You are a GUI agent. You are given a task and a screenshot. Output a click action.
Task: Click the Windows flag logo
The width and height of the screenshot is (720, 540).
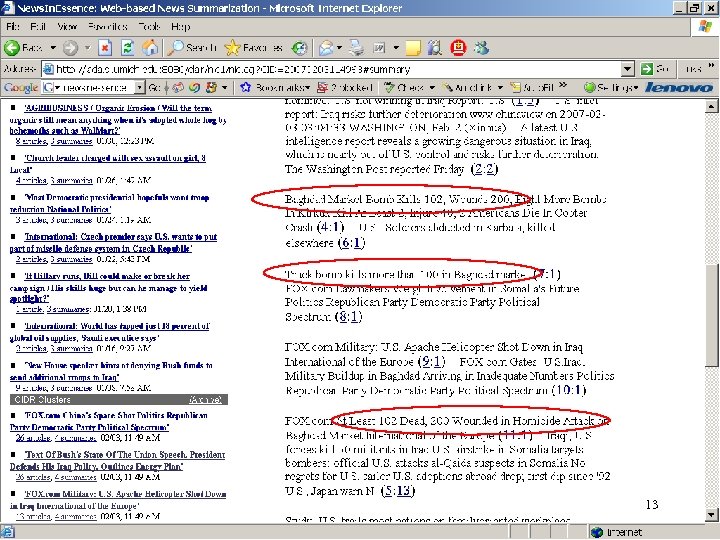point(705,27)
